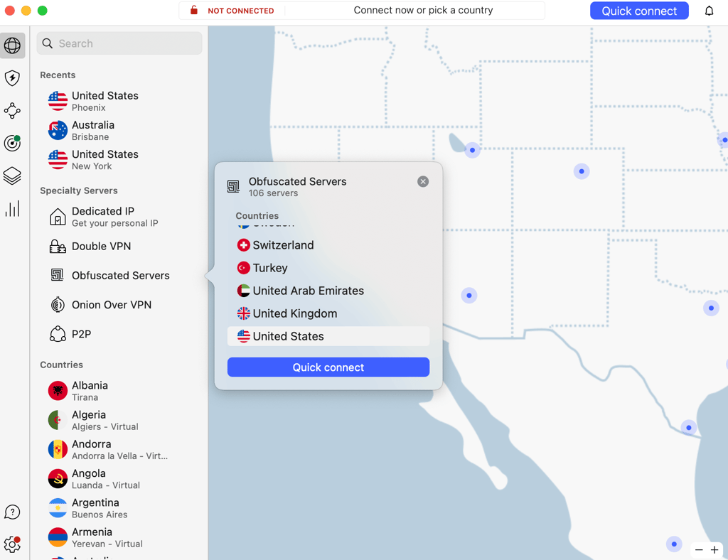Open P2P specialty server
728x560 pixels.
(x=121, y=334)
